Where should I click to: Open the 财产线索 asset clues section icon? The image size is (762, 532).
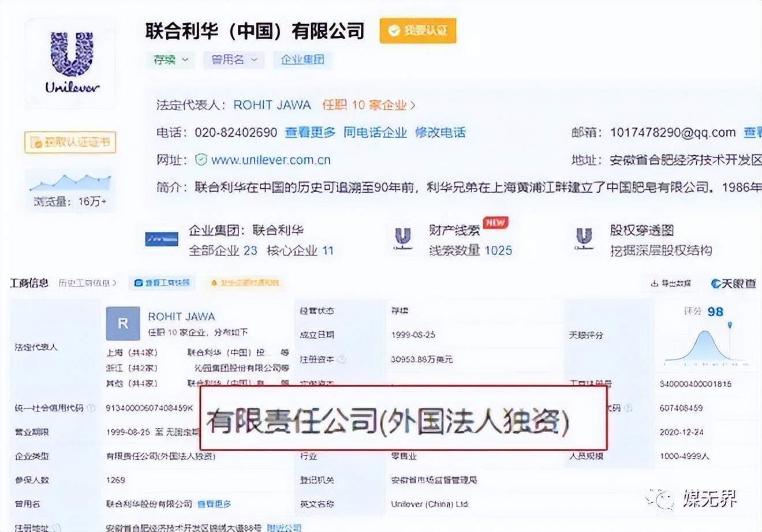pos(402,238)
